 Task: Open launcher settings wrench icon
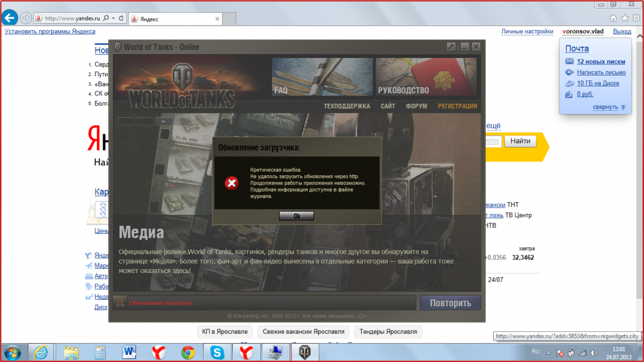(452, 47)
